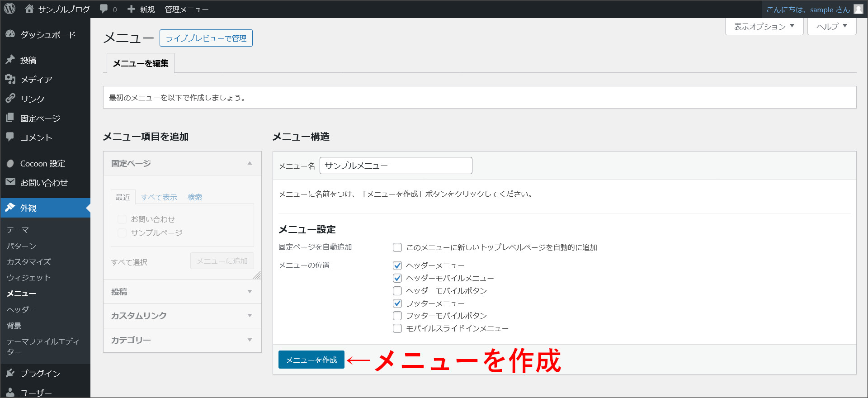Click the user avatar in admin bar
The image size is (868, 398).
click(858, 9)
